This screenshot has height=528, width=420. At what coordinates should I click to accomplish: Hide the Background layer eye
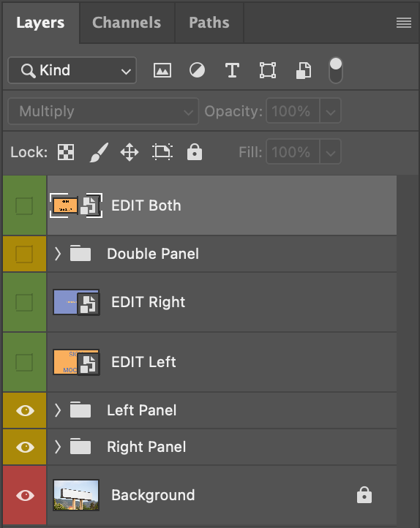click(x=25, y=495)
